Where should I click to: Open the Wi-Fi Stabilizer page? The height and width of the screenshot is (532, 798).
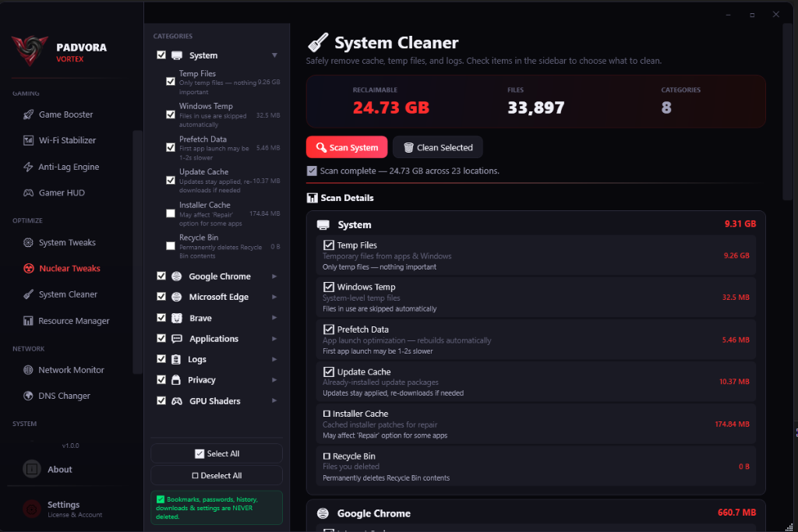[66, 140]
